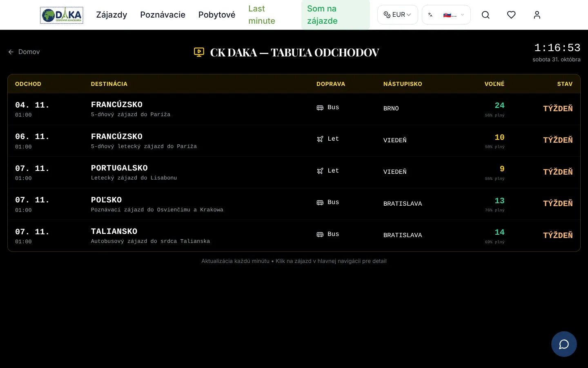This screenshot has height=368, width=588.
Task: Open the Poznávacie menu item
Action: point(163,15)
